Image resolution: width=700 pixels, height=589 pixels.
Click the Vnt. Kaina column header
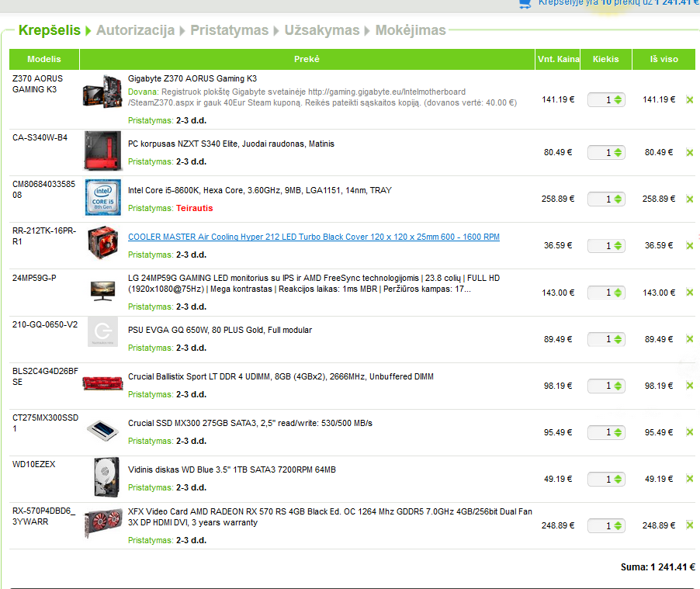558,59
